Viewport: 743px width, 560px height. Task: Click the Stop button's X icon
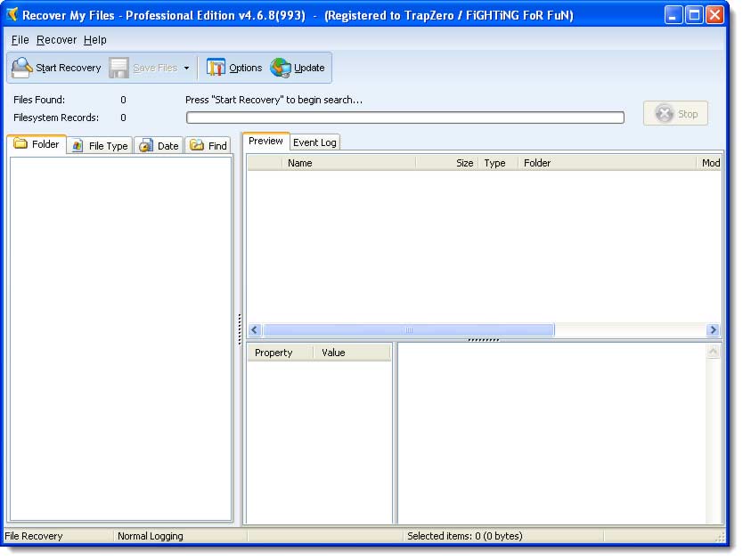coord(664,114)
